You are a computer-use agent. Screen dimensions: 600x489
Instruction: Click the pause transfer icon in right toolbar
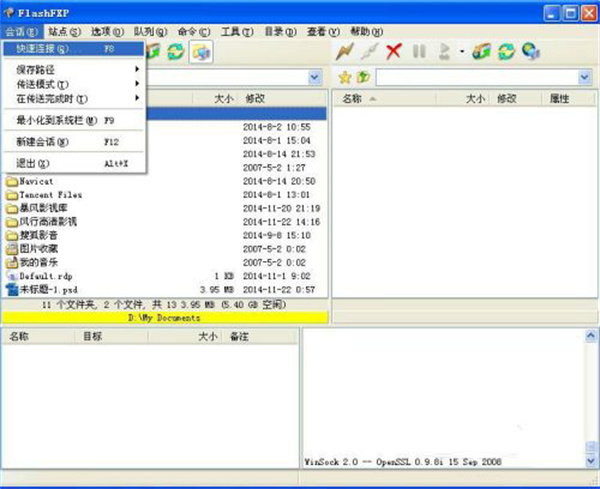point(419,51)
